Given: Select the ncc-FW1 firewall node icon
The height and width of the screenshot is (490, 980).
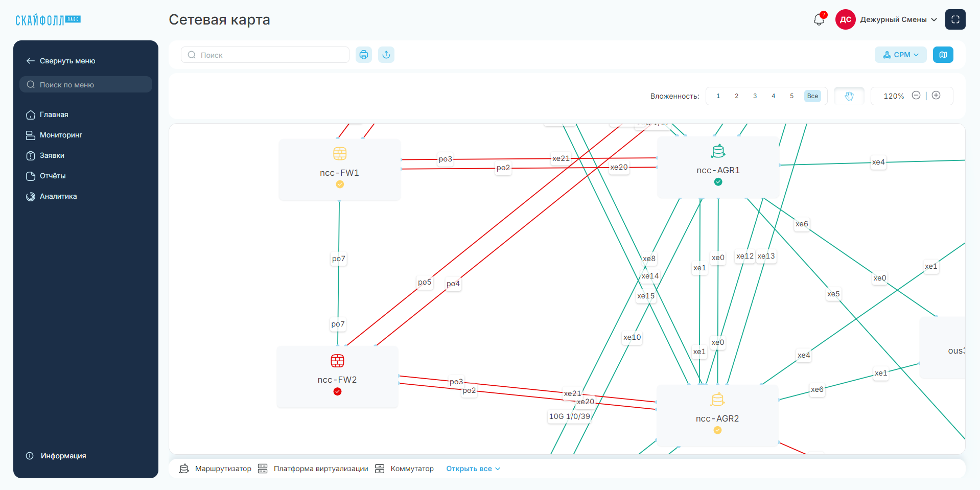Looking at the screenshot, I should tap(340, 153).
